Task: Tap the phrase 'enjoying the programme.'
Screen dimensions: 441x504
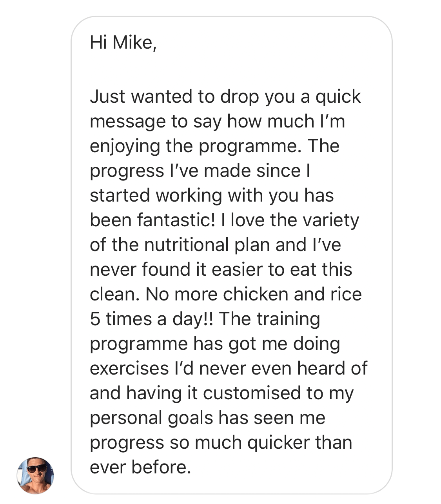Action: [x=196, y=146]
